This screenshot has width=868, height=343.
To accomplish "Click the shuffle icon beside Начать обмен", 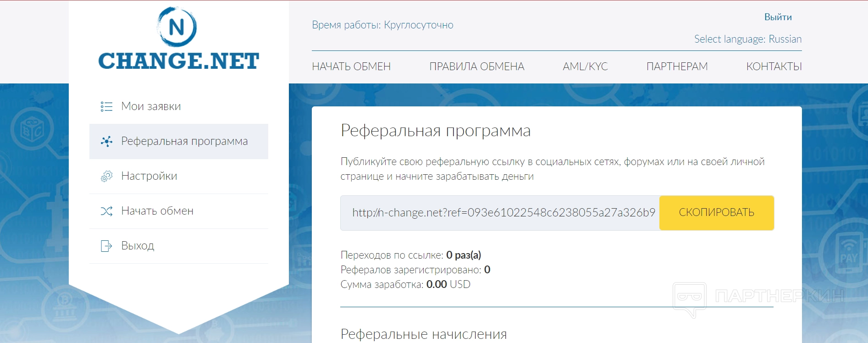I will [x=106, y=211].
